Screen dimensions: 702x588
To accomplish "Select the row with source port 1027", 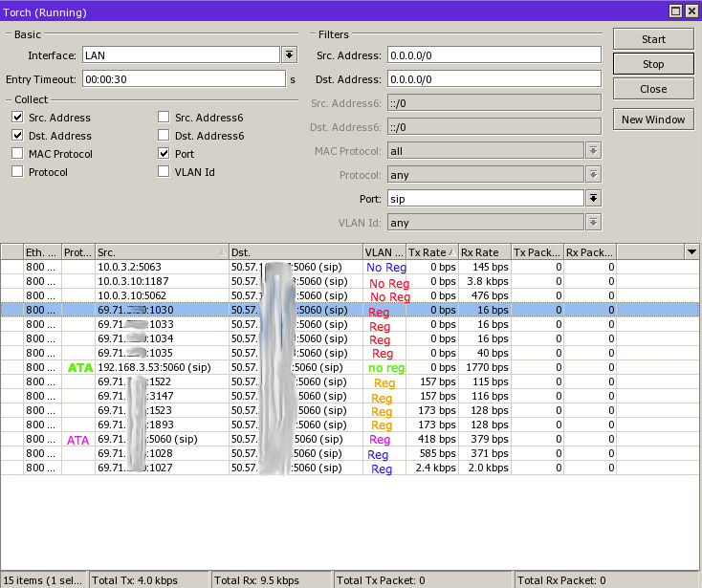I will pyautogui.click(x=349, y=468).
